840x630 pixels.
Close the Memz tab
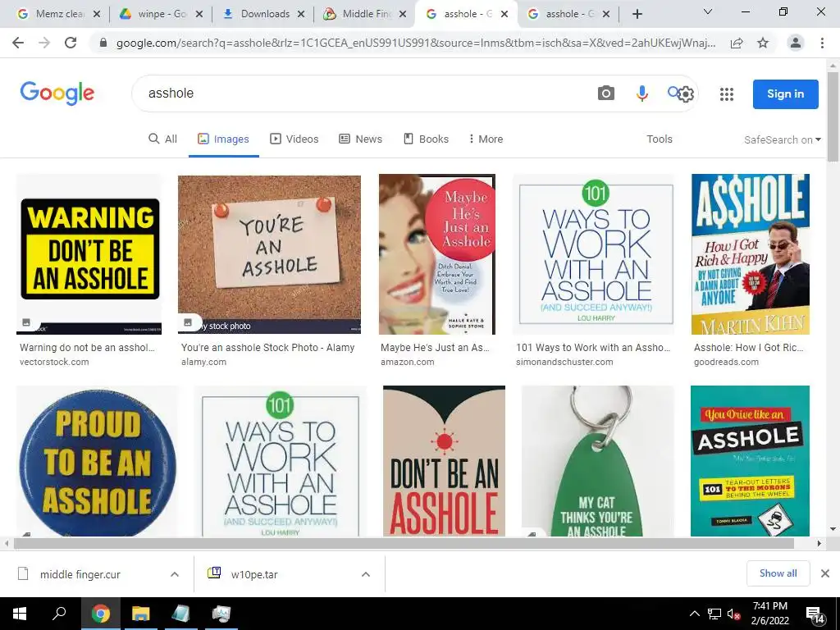97,14
